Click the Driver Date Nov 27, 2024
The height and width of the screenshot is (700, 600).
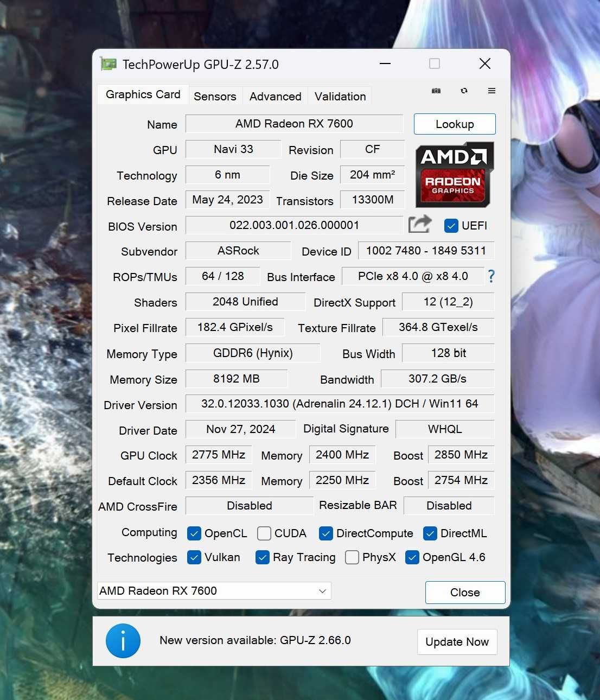click(x=240, y=429)
